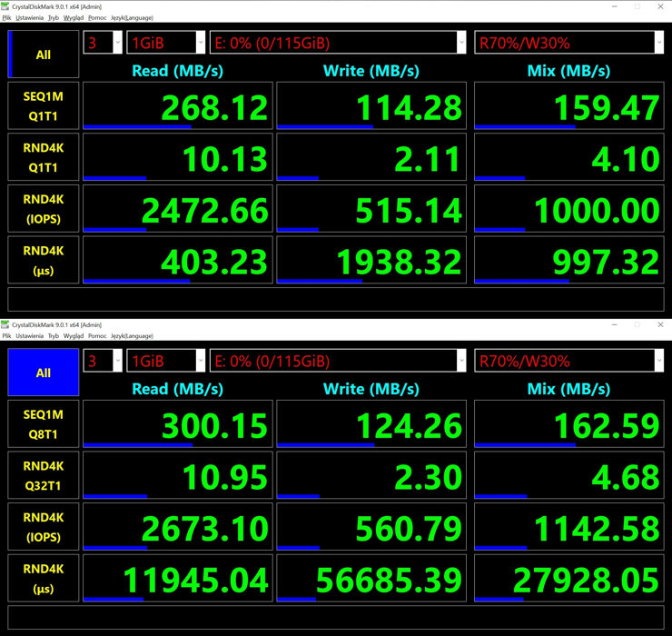Image resolution: width=672 pixels, height=636 pixels.
Task: Click the CrystalDiskMark app icon in the upper window's title bar
Action: click(x=5, y=6)
